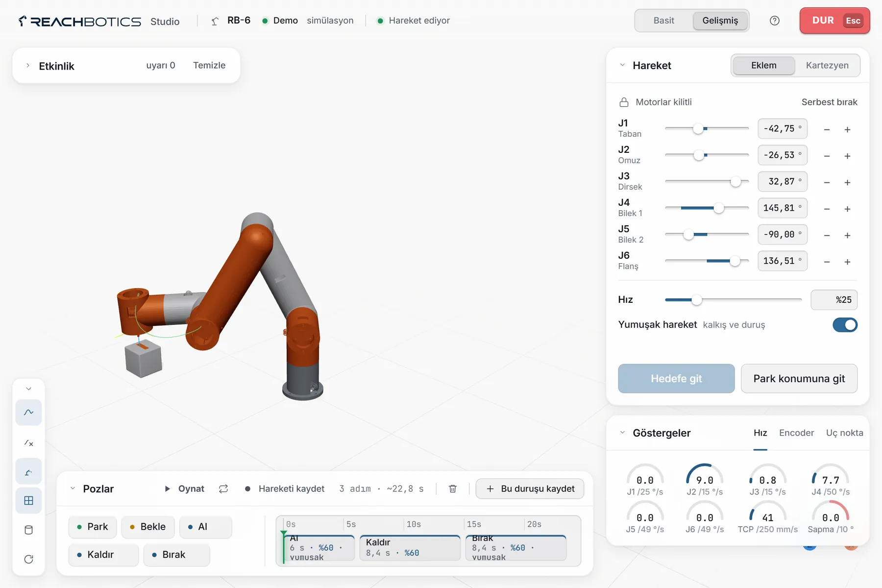Screen dimensions: 882x588
Task: Start recording with Hareketi kaydet
Action: point(284,489)
